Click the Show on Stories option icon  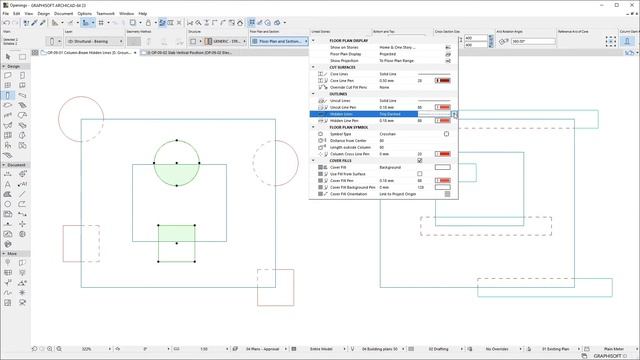[448, 48]
